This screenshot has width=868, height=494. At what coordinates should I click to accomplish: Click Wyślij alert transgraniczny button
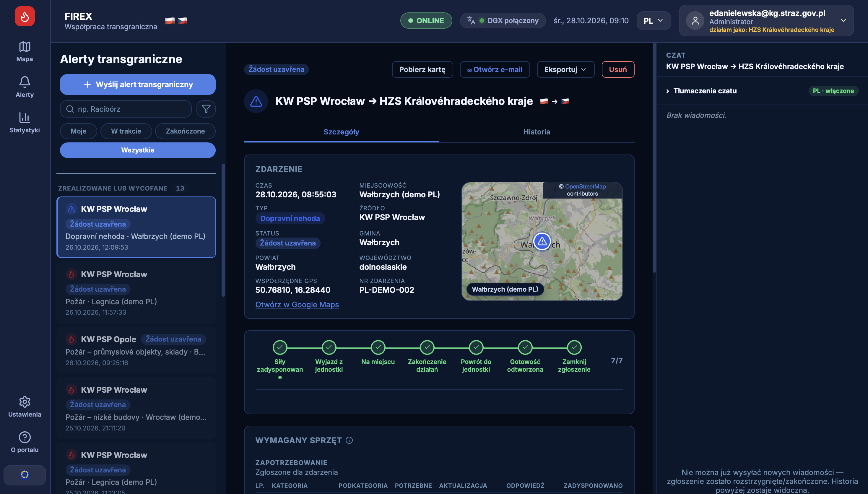(138, 84)
